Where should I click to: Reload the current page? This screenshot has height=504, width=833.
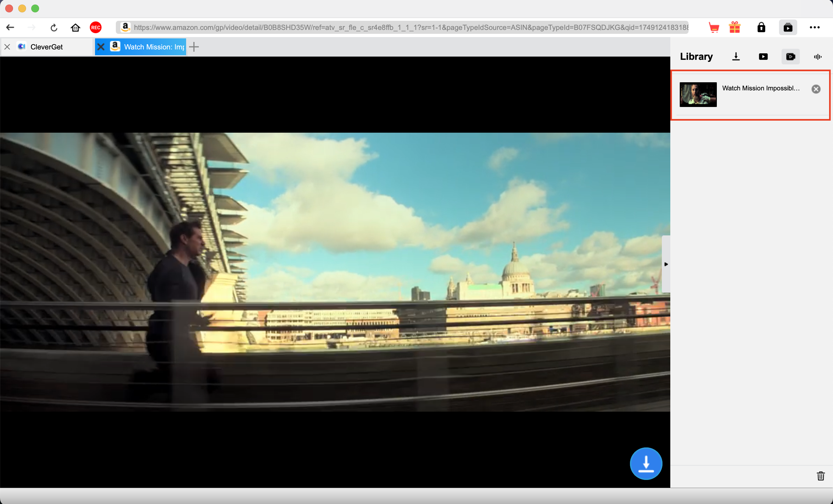click(54, 27)
